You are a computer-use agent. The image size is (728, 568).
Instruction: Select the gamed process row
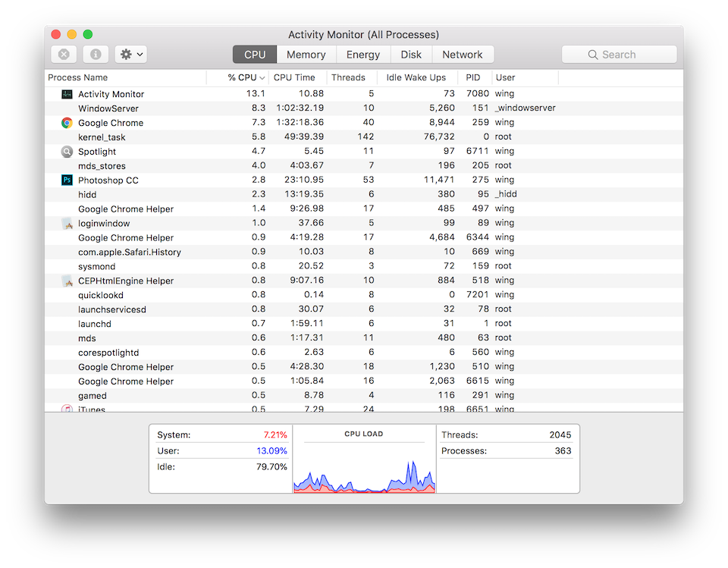(x=364, y=396)
